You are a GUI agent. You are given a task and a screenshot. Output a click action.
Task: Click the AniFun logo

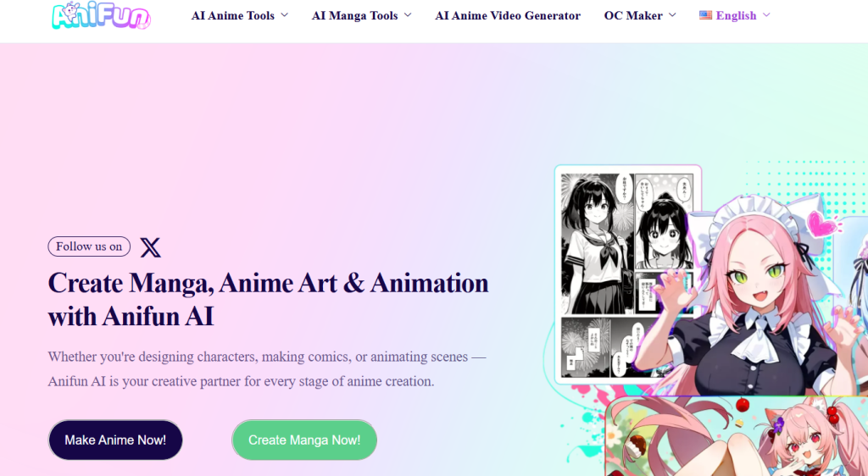(x=101, y=15)
